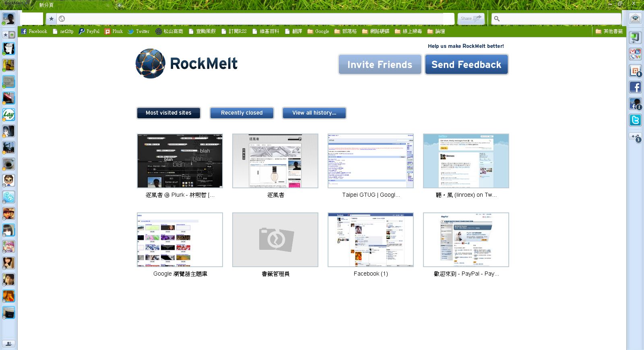Click the Send Feedback button

466,65
